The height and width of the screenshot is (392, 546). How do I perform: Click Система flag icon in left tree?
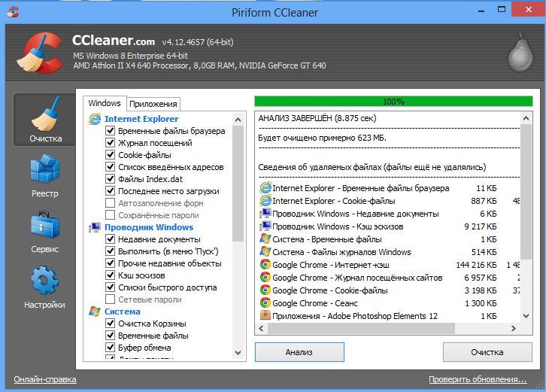[x=94, y=311]
